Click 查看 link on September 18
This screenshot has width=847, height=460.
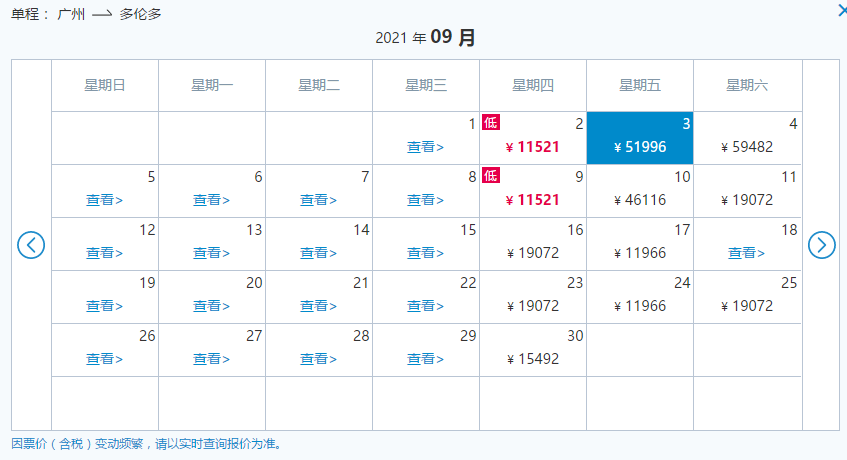(746, 253)
